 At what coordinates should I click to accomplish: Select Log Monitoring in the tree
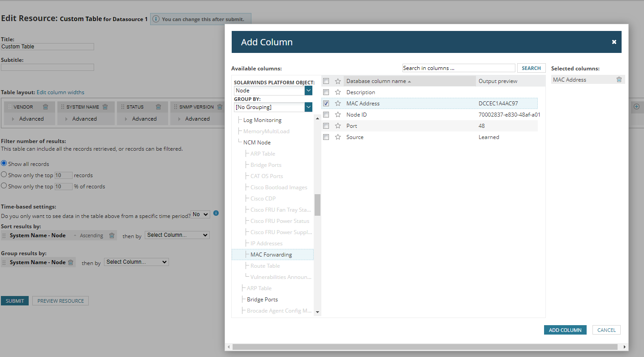pyautogui.click(x=262, y=120)
